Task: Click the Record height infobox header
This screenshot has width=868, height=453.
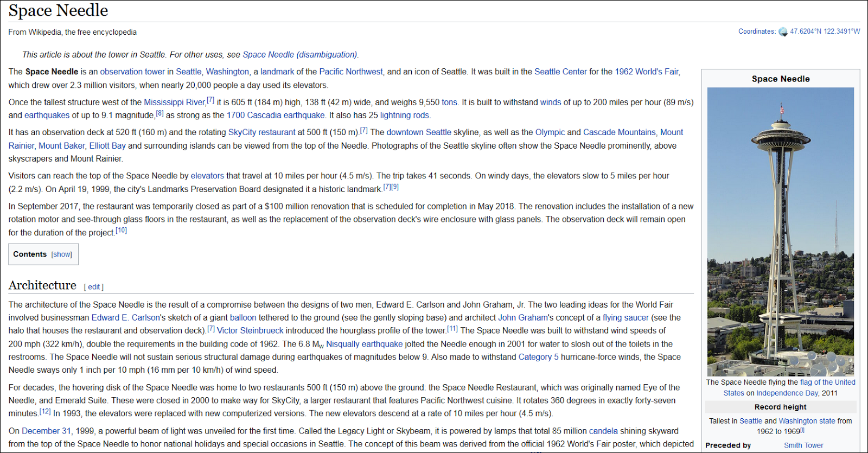Action: [x=781, y=407]
